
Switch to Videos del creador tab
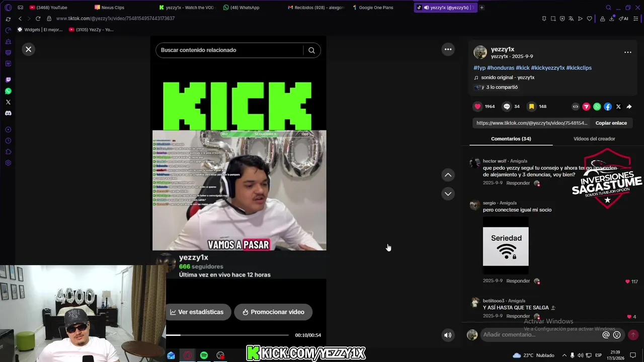coord(594,139)
